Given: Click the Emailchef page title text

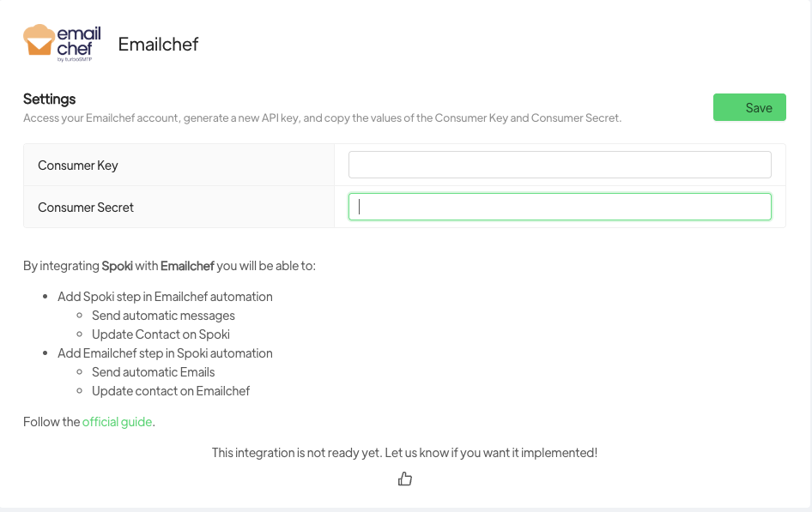Looking at the screenshot, I should click(158, 45).
